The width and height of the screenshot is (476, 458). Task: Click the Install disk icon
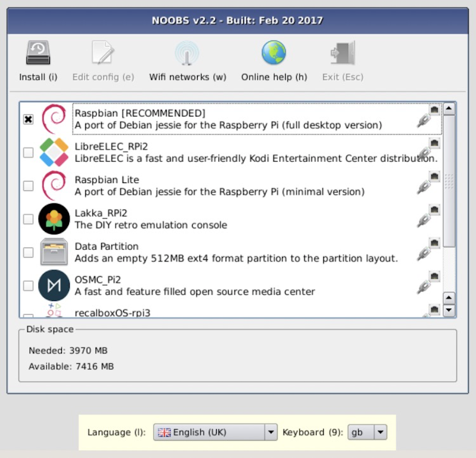point(38,54)
